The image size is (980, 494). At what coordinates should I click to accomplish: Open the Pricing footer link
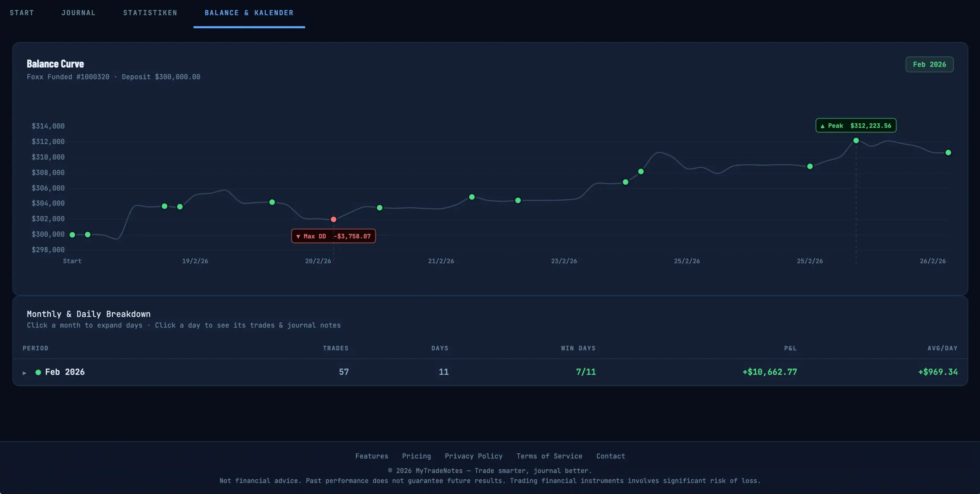[x=416, y=456]
